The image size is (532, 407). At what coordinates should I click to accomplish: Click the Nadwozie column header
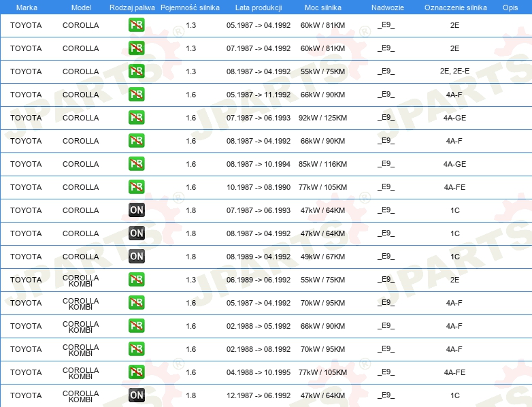click(x=388, y=7)
